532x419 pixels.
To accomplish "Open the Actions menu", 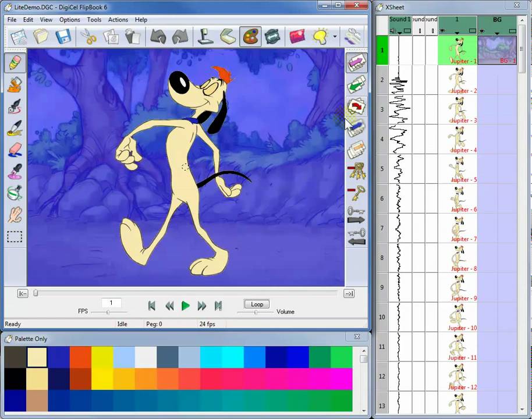I will click(118, 20).
